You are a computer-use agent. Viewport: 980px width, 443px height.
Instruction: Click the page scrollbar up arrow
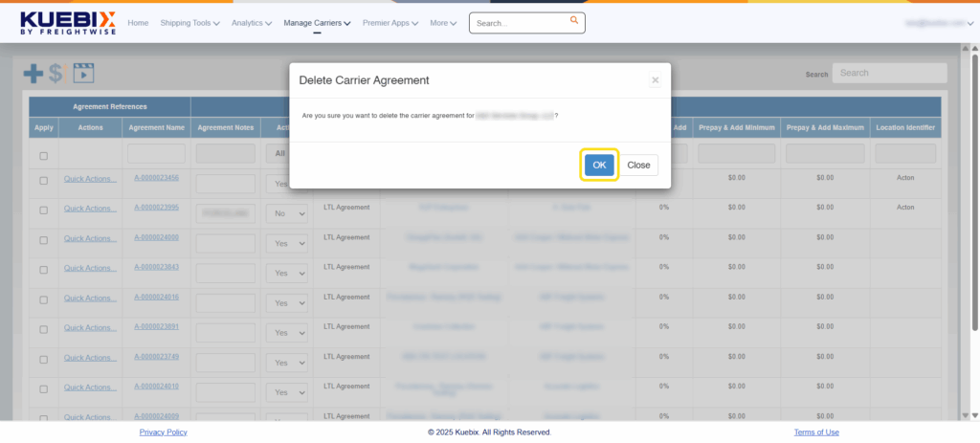(x=974, y=48)
